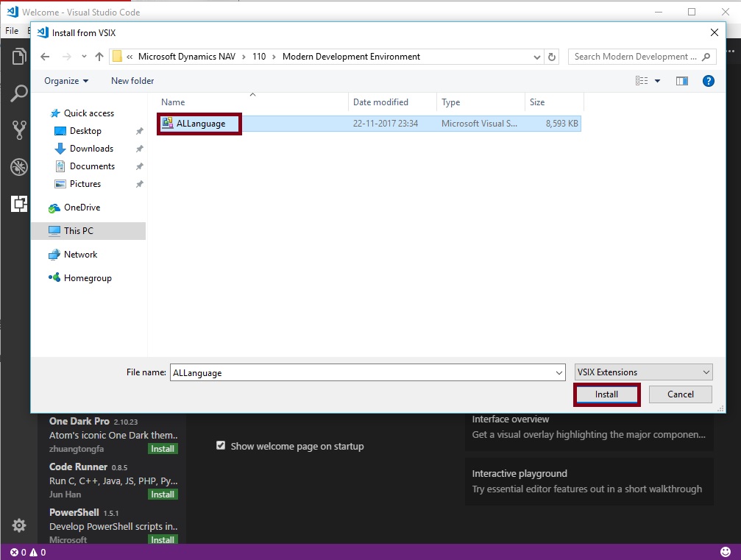Open the Manage gear icon
This screenshot has height=560, width=741.
click(19, 525)
